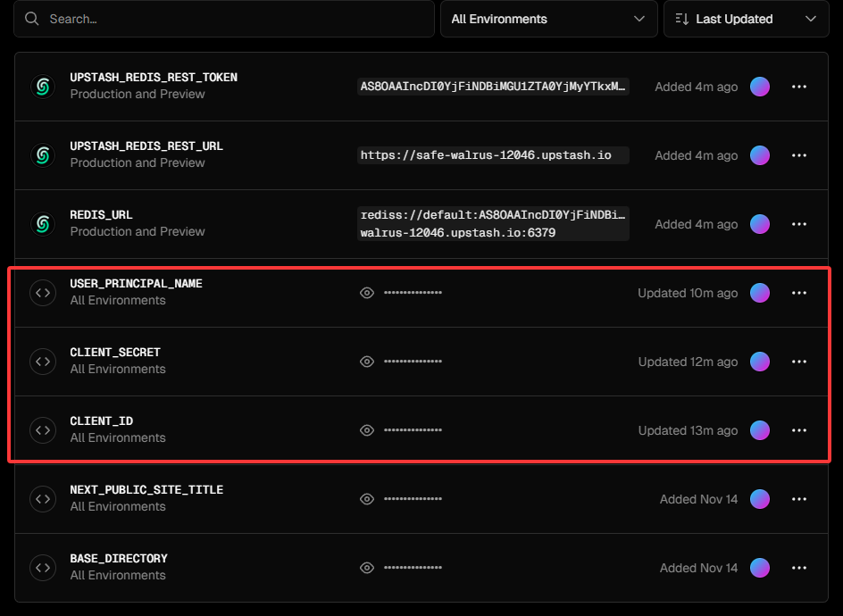Viewport: 843px width, 616px height.
Task: Click the user avatar on NEXT_PUBLIC_SITE_TITLE row
Action: [x=760, y=499]
